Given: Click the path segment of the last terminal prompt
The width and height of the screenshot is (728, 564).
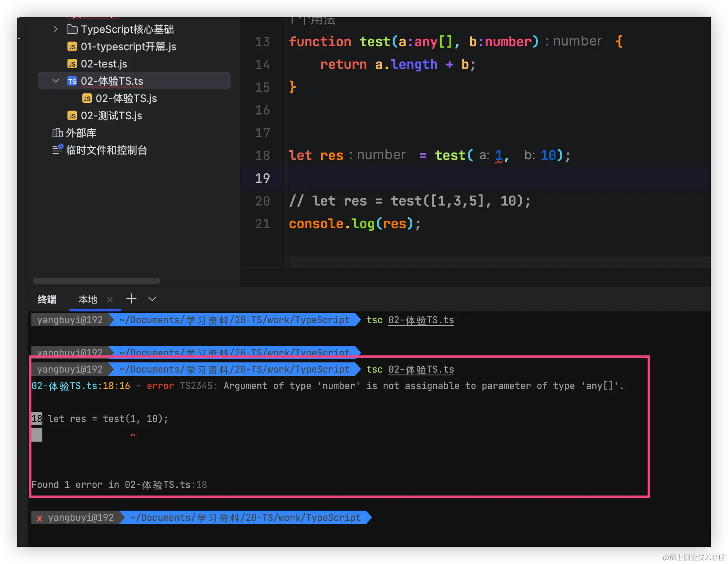Looking at the screenshot, I should (246, 518).
